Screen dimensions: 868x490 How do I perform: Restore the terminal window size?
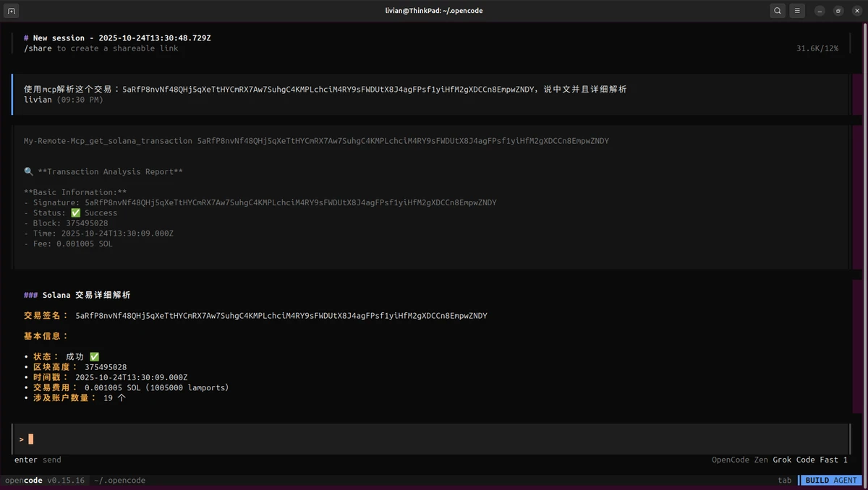point(838,11)
